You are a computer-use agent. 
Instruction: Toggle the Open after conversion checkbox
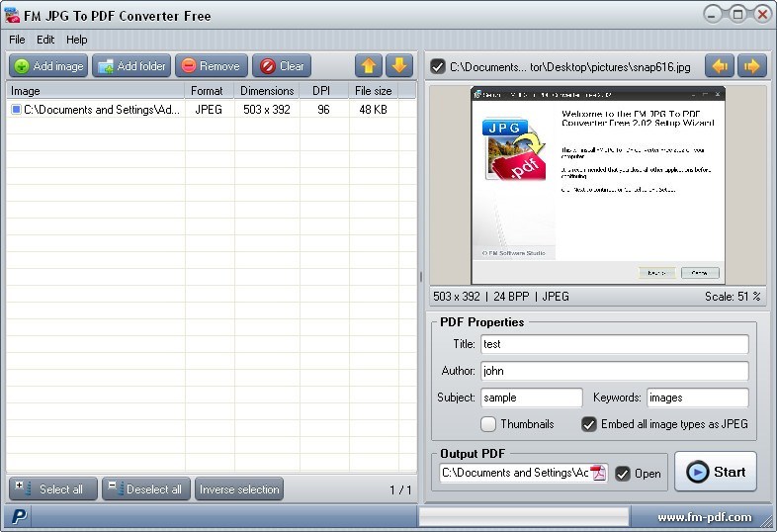(x=623, y=474)
